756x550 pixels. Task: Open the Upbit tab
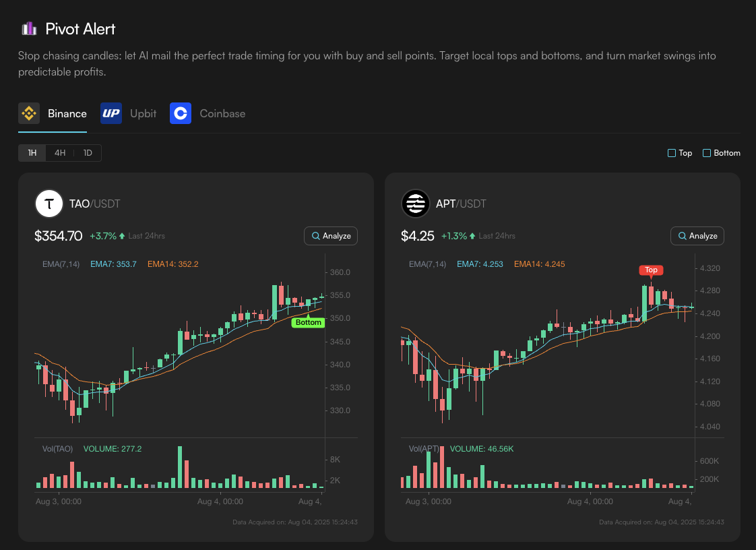pos(143,113)
